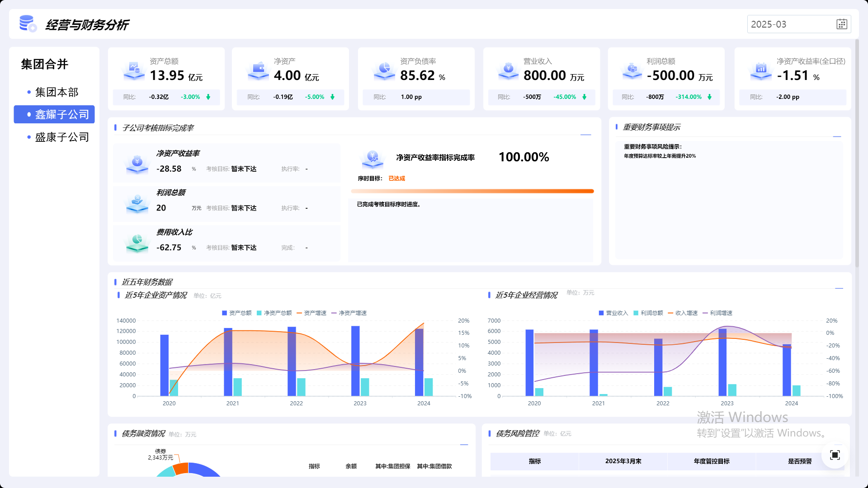Select 盛康子公司 in the sidebar
This screenshot has width=868, height=488.
click(62, 137)
